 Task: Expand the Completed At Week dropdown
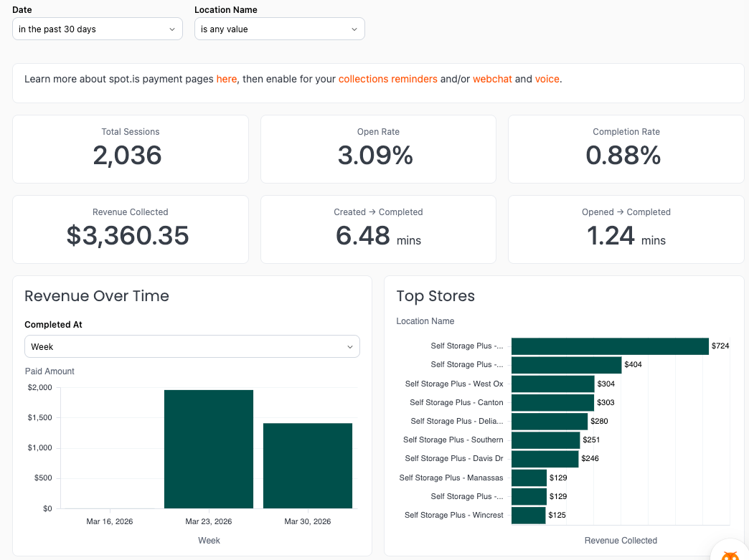click(x=192, y=346)
